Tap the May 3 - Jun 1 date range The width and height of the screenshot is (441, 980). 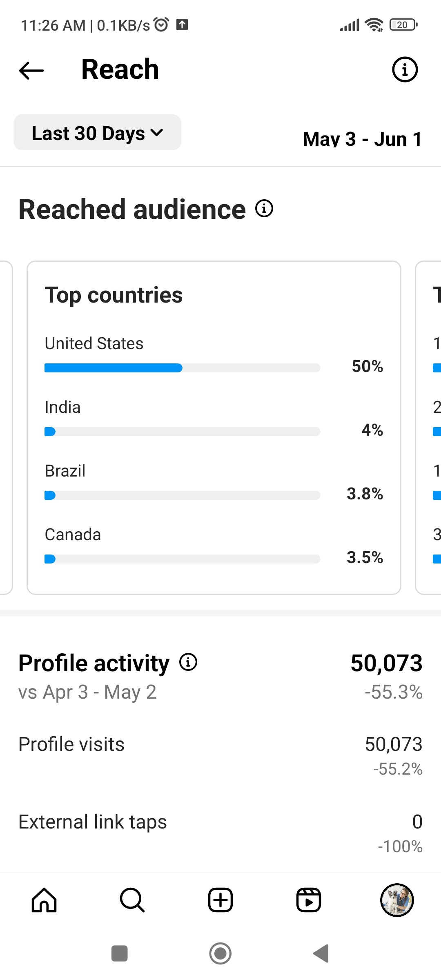[362, 139]
